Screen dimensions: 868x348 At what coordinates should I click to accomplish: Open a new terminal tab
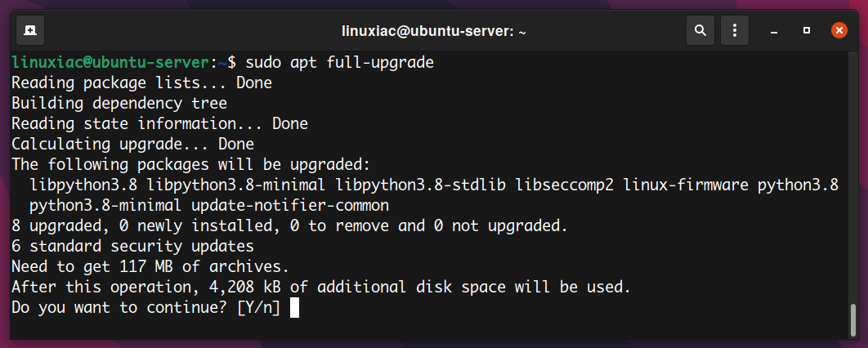pyautogui.click(x=30, y=30)
